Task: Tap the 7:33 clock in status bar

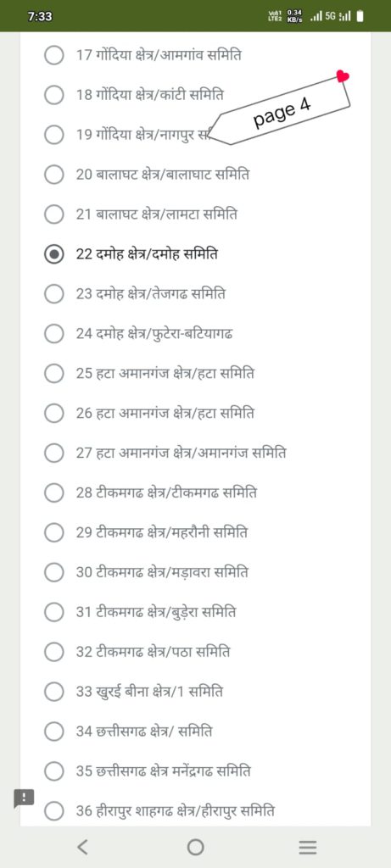Action: (39, 17)
